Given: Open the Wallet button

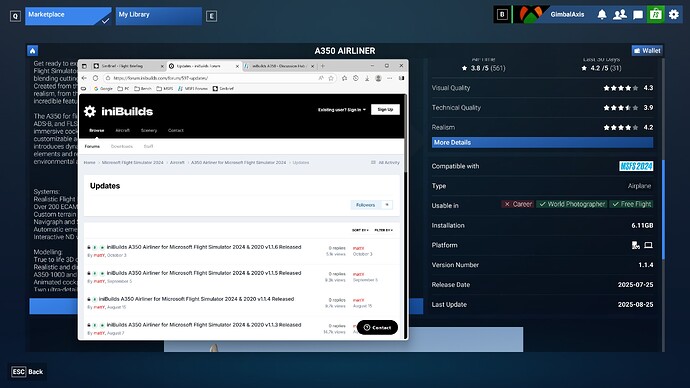Looking at the screenshot, I should pos(647,51).
